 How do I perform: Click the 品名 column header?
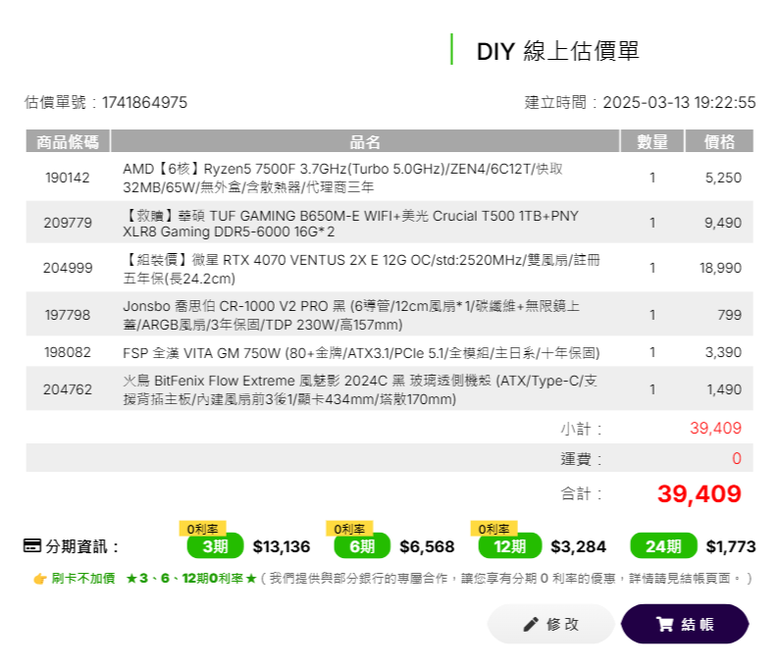pyautogui.click(x=365, y=142)
